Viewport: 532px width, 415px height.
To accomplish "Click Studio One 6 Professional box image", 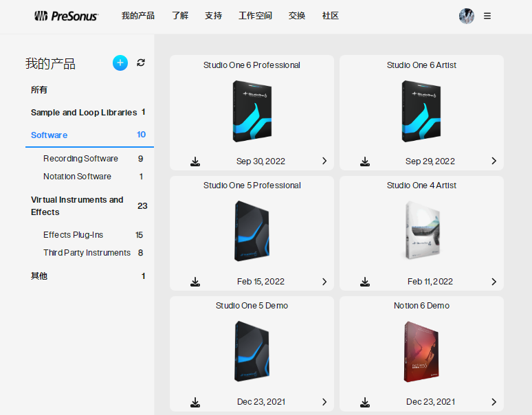I will click(252, 111).
